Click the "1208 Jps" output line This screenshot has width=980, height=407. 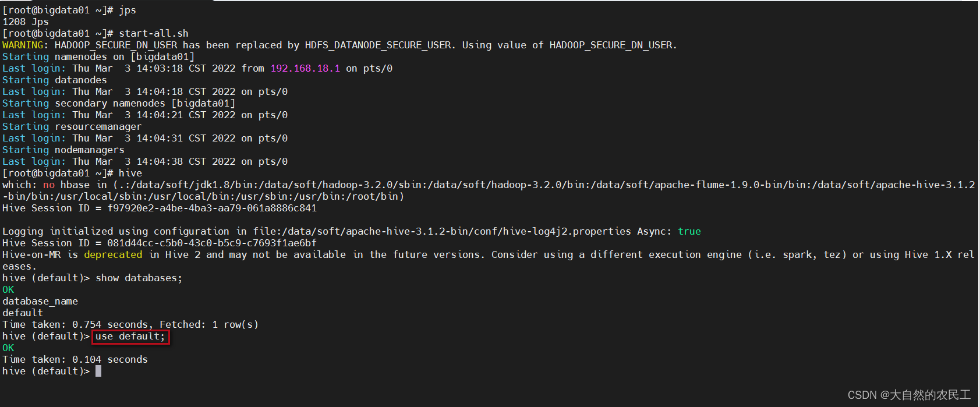click(x=26, y=22)
